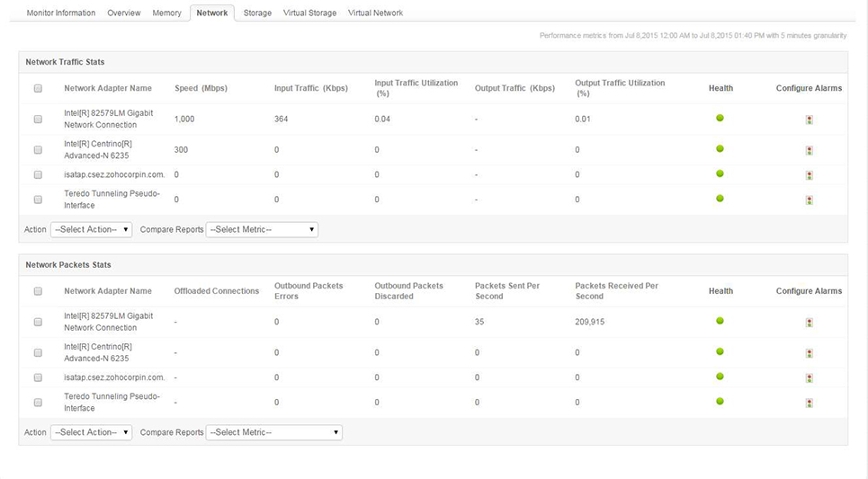Open Teredo Tunneling alarm icon in Traffic Stats

coord(809,200)
